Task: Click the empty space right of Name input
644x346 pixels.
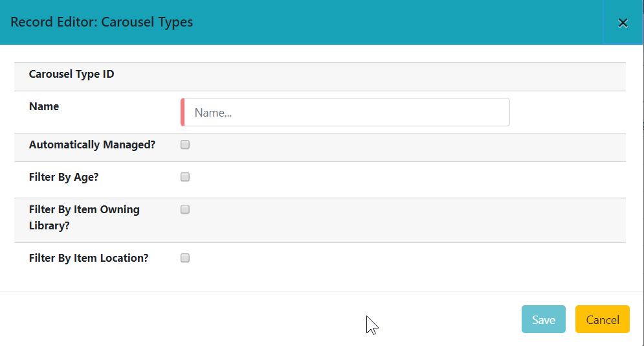Action: coord(566,112)
